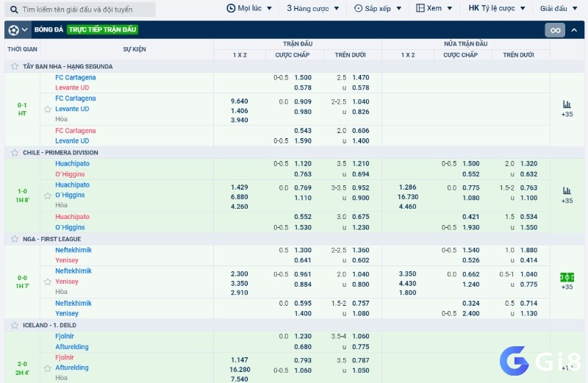The image size is (588, 383).
Task: Select Neftekhimik 1X2 odds 2.300
Action: coord(240,274)
